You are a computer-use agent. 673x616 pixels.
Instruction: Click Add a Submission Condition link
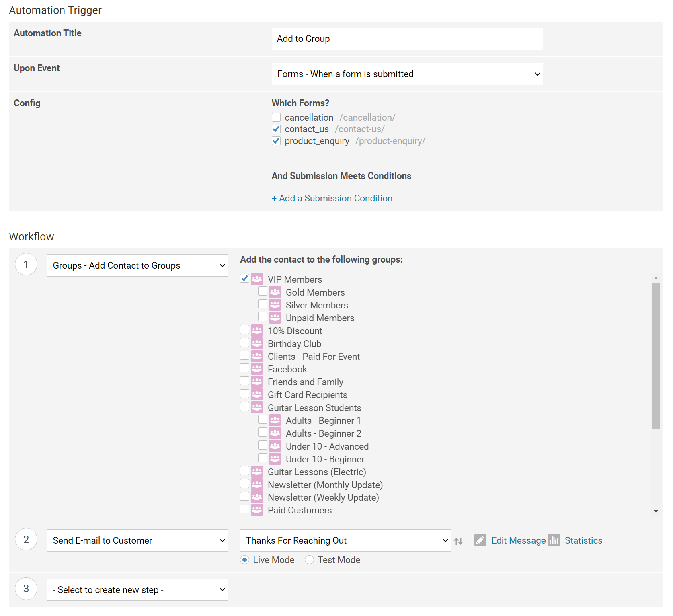tap(332, 198)
